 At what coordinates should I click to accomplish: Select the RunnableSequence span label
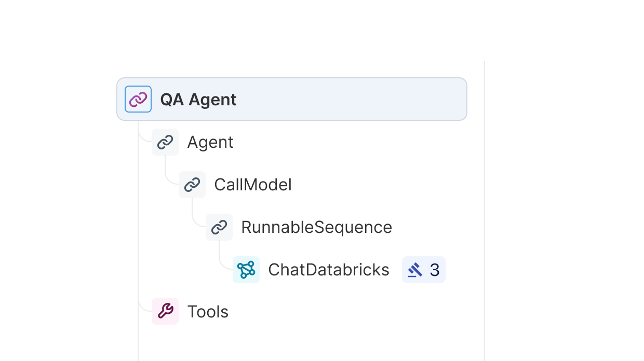(x=316, y=227)
